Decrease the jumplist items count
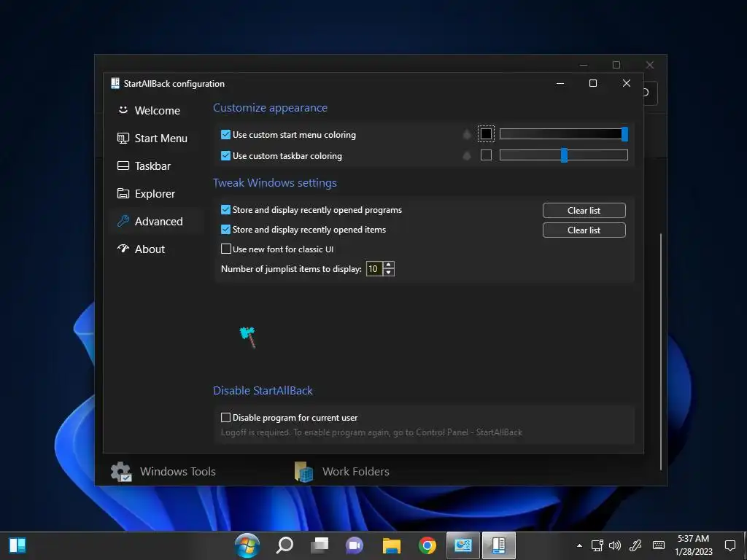Screen dimensions: 747x560 pyautogui.click(x=389, y=273)
